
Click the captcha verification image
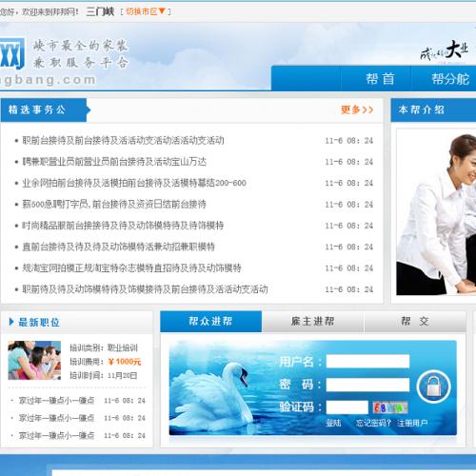coord(390,407)
